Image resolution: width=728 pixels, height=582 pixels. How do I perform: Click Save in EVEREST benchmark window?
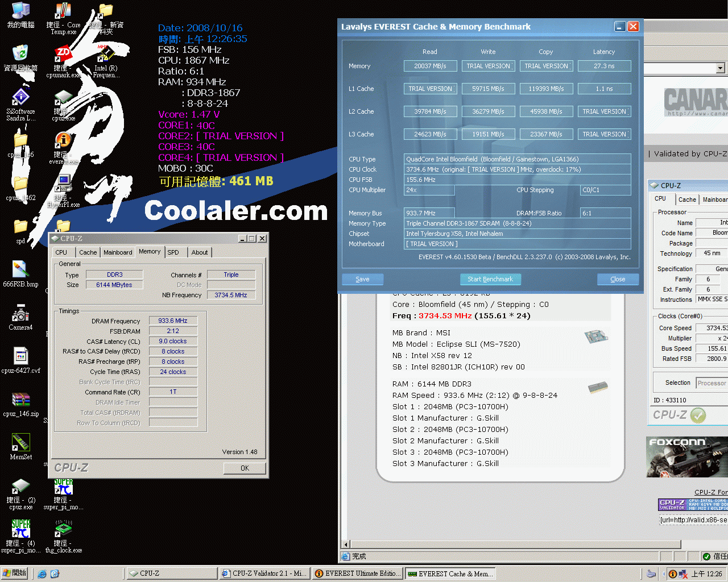363,279
